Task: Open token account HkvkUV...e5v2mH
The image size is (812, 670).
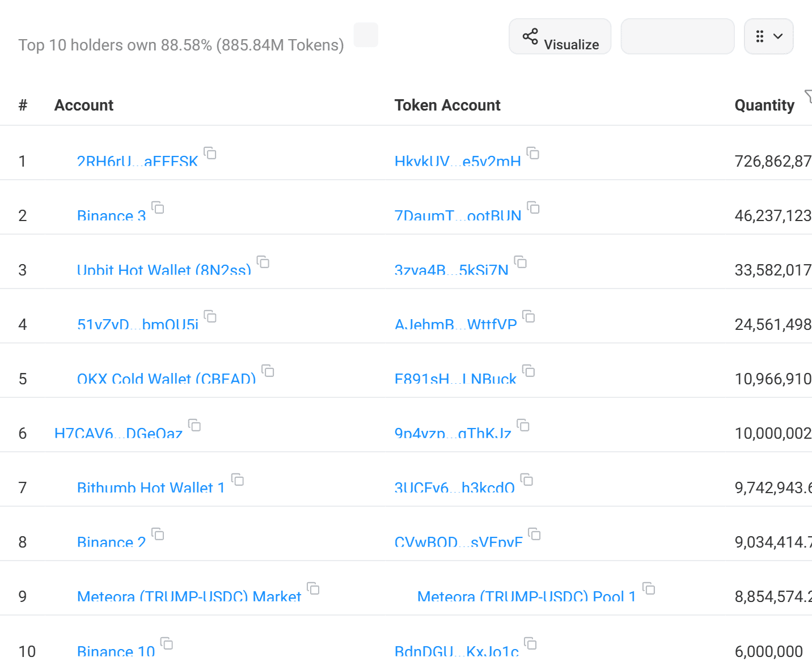Action: [458, 162]
